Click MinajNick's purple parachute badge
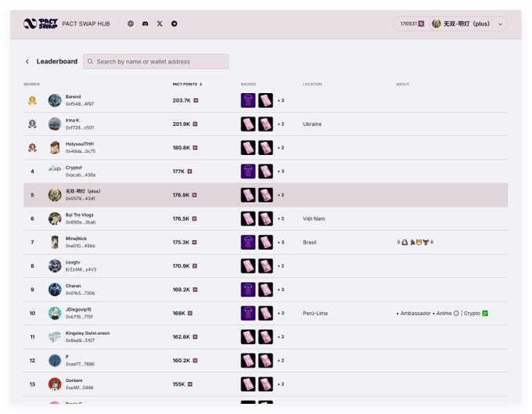The height and width of the screenshot is (414, 532). (x=248, y=243)
